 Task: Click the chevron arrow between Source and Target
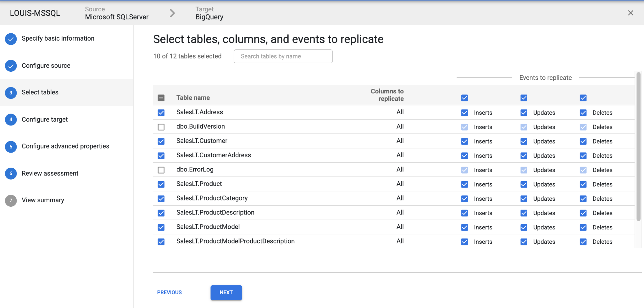coord(172,13)
